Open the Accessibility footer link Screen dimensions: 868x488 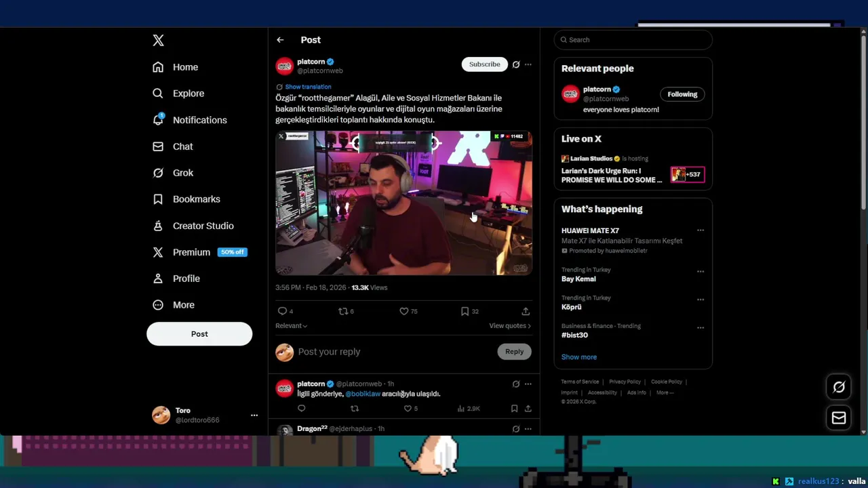[602, 392]
